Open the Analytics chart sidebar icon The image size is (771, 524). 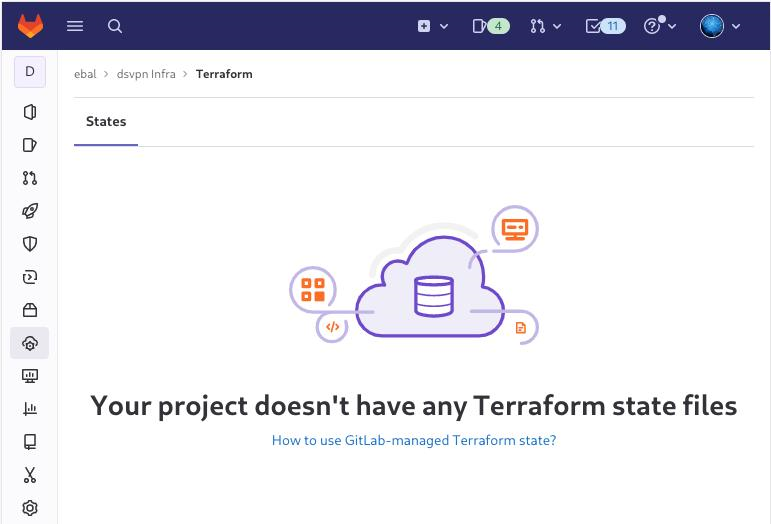[x=30, y=409]
